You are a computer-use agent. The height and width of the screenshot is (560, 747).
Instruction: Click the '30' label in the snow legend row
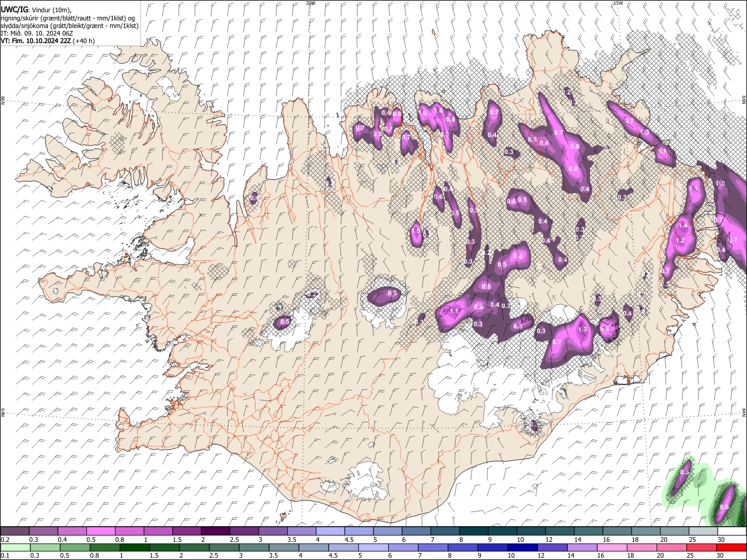click(x=721, y=540)
